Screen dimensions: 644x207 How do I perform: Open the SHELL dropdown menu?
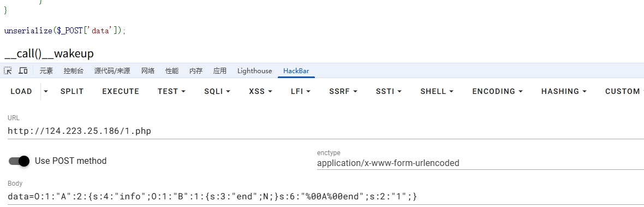[437, 91]
